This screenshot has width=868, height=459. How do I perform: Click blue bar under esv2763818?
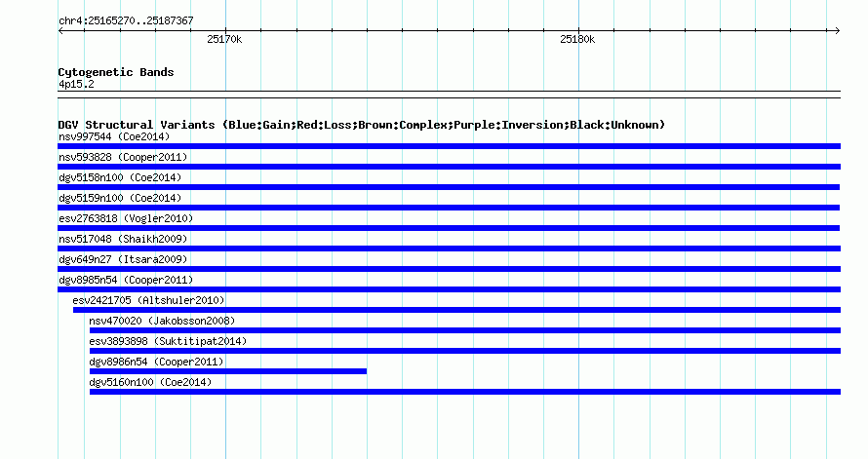pyautogui.click(x=449, y=228)
